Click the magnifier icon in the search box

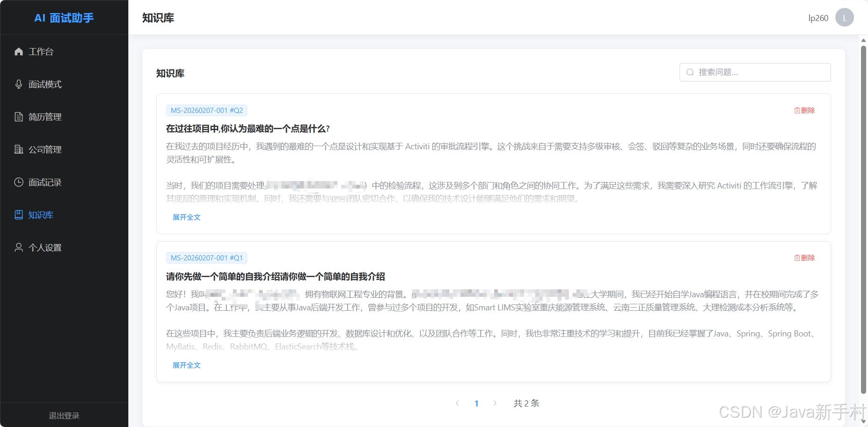[690, 72]
